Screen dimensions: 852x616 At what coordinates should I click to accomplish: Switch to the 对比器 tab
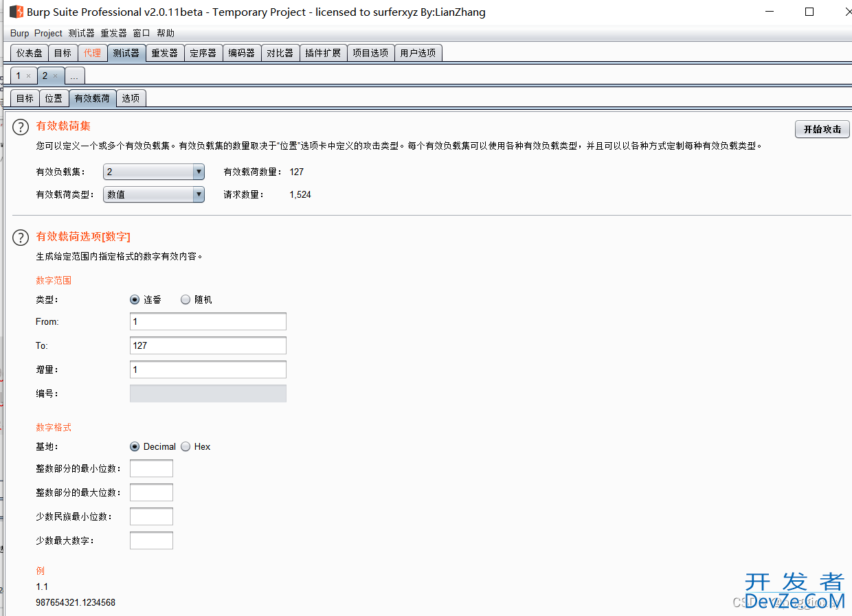tap(280, 53)
